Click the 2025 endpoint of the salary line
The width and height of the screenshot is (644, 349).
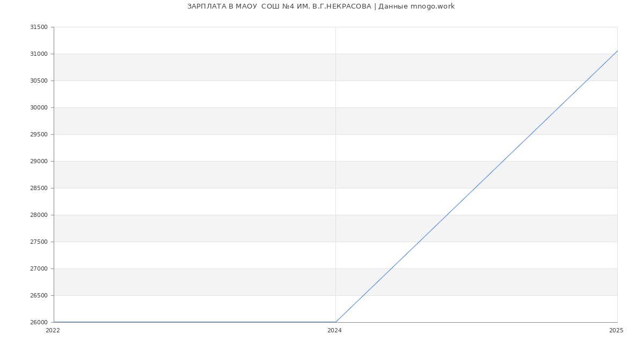pyautogui.click(x=617, y=51)
